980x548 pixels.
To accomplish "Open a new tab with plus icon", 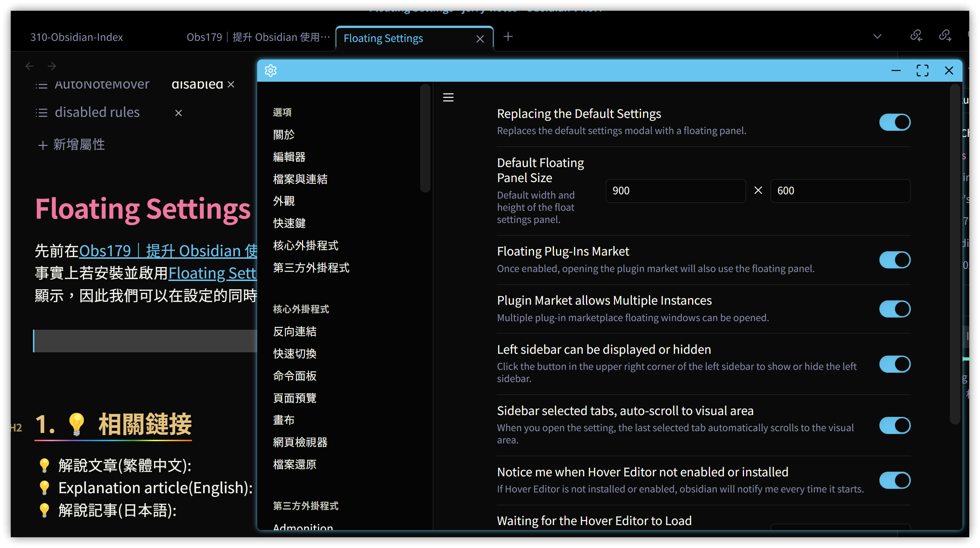I will [x=508, y=37].
